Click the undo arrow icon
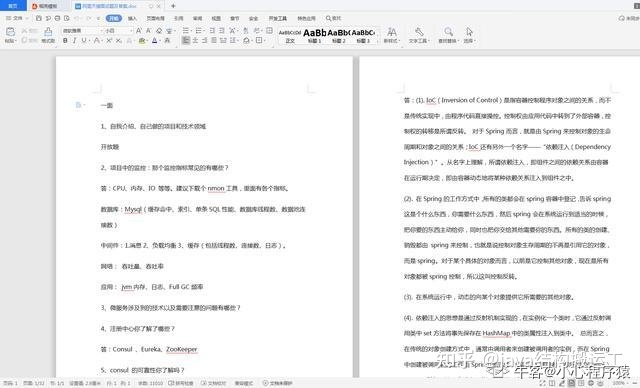 (x=78, y=18)
